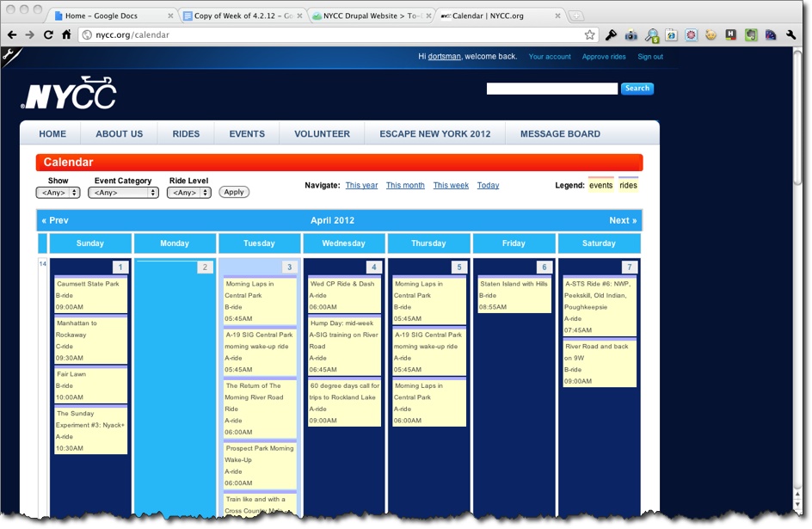Close the Home - Google Docs tab
This screenshot has width=812, height=529.
tap(170, 16)
